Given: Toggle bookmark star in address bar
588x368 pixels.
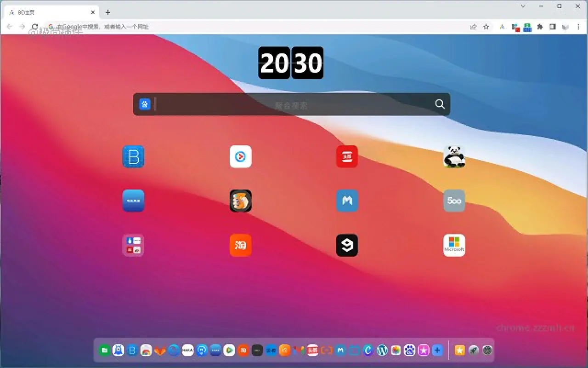Looking at the screenshot, I should (x=486, y=27).
